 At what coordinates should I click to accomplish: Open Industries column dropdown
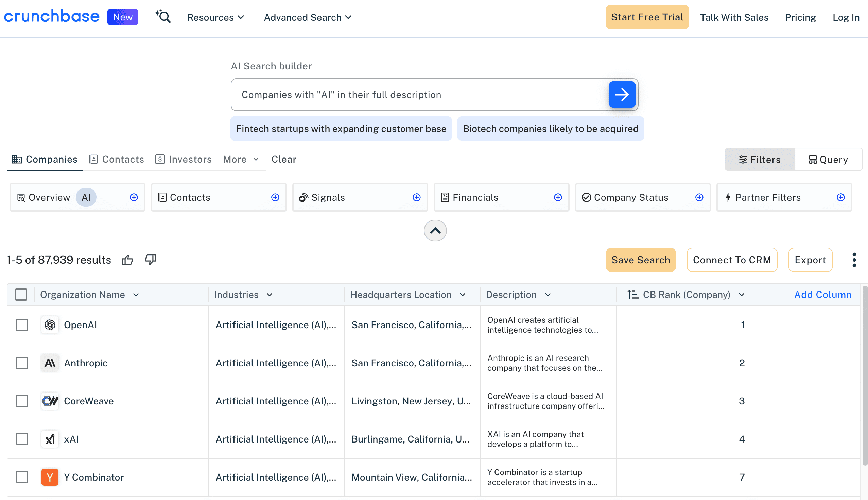coord(270,295)
